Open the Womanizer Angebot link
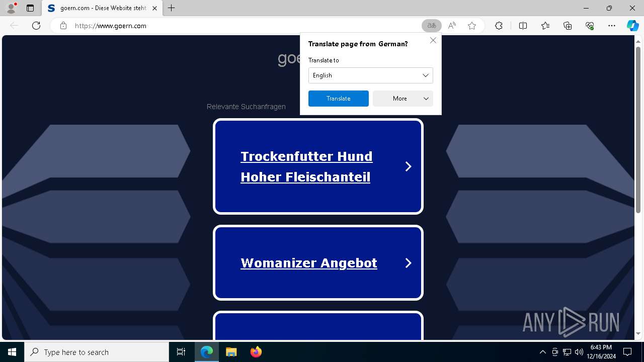The height and width of the screenshot is (362, 644). point(309,263)
